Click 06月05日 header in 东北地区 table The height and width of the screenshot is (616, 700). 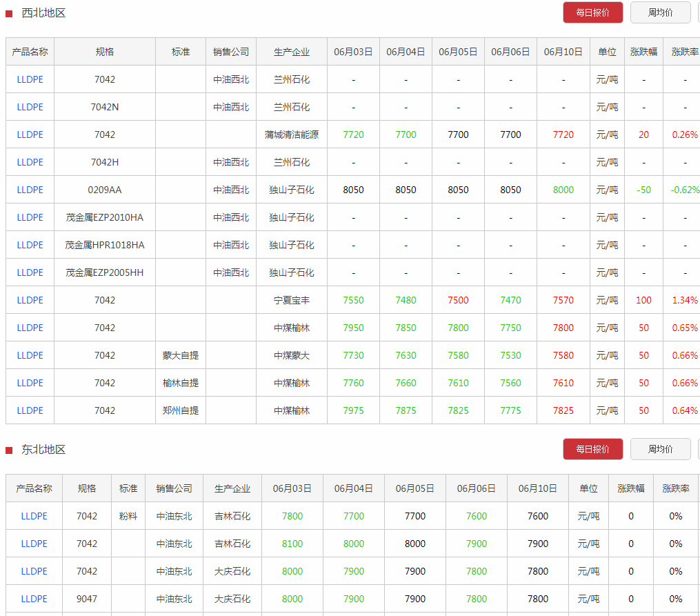(x=414, y=489)
